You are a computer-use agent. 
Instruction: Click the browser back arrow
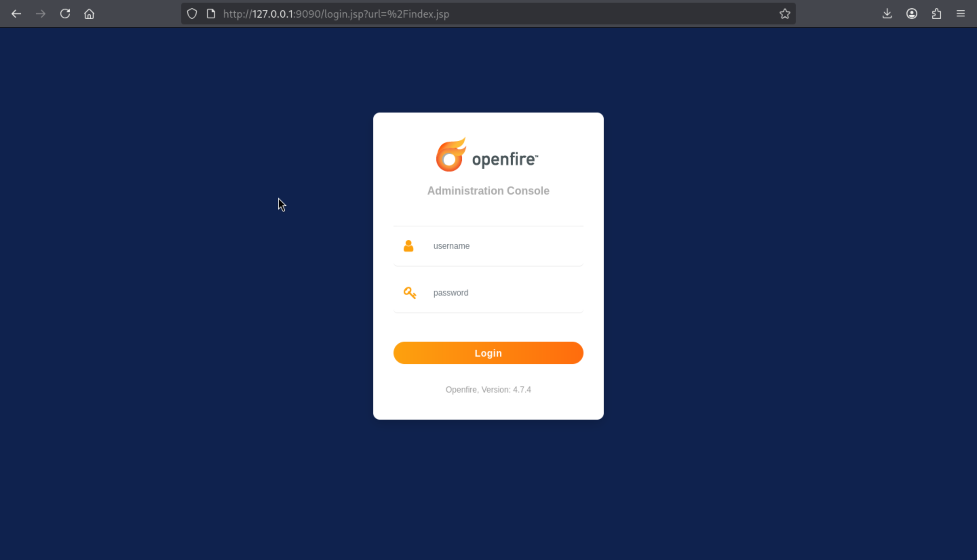click(16, 14)
